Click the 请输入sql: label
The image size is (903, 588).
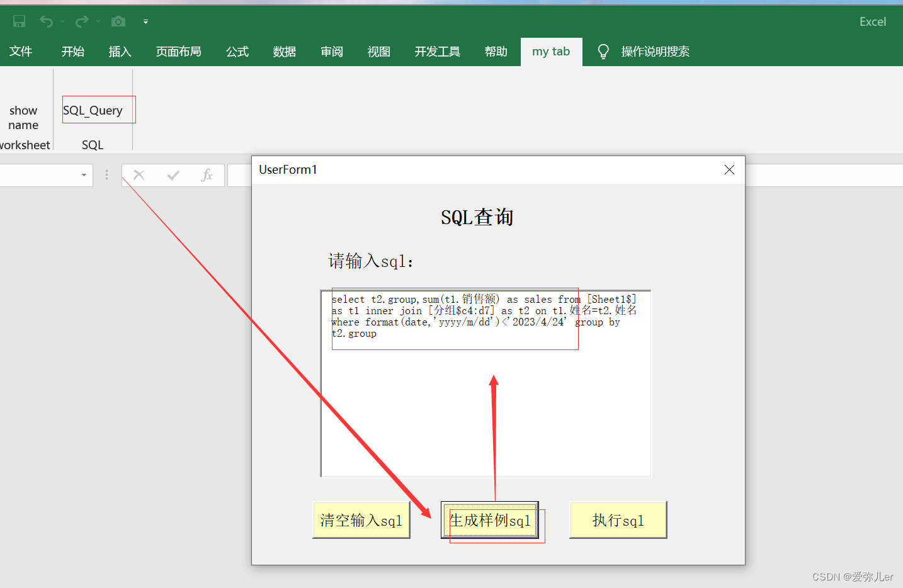click(x=371, y=261)
